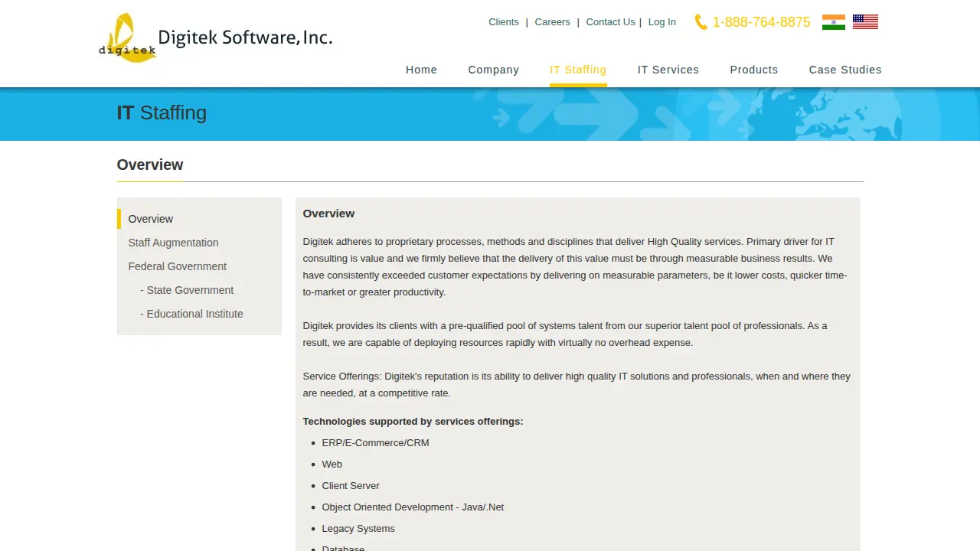
Task: Click the Contact Us link
Action: click(x=610, y=22)
